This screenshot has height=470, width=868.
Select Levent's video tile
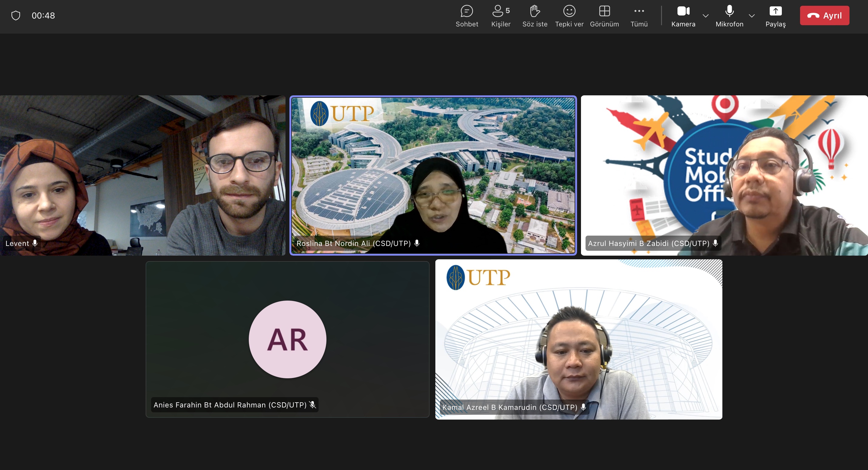(x=143, y=175)
